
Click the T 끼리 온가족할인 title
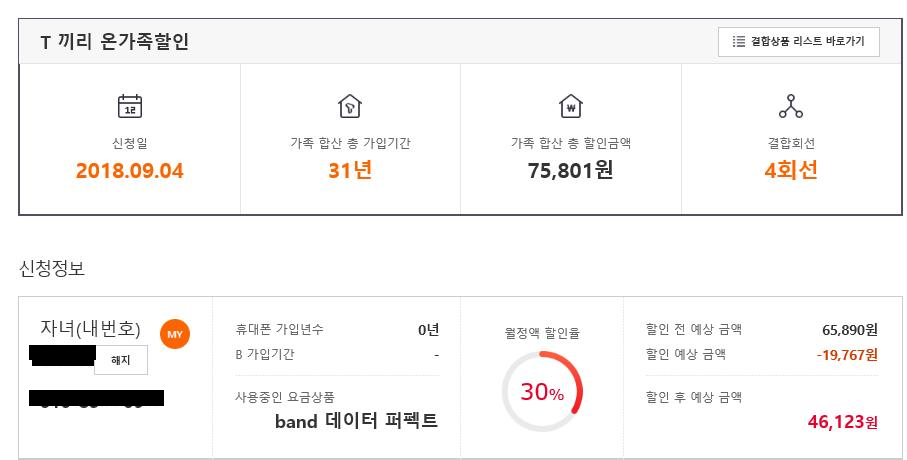pos(114,42)
